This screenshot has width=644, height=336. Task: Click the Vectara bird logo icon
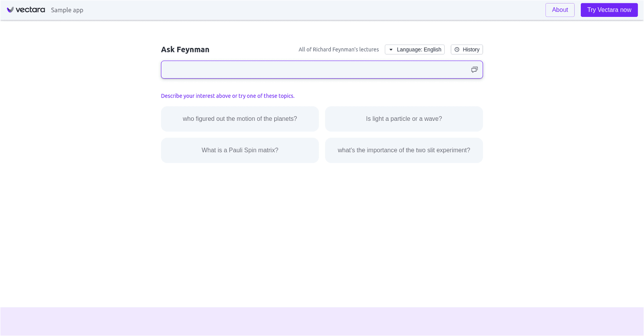pyautogui.click(x=10, y=10)
